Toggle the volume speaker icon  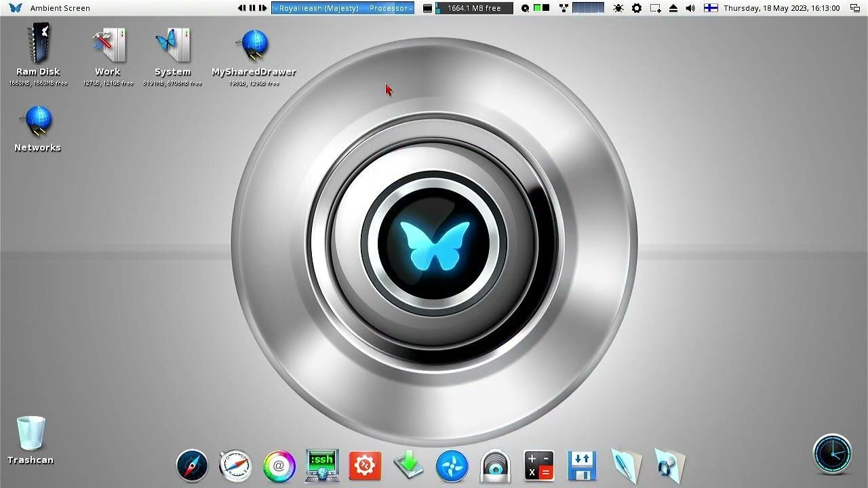tap(690, 8)
